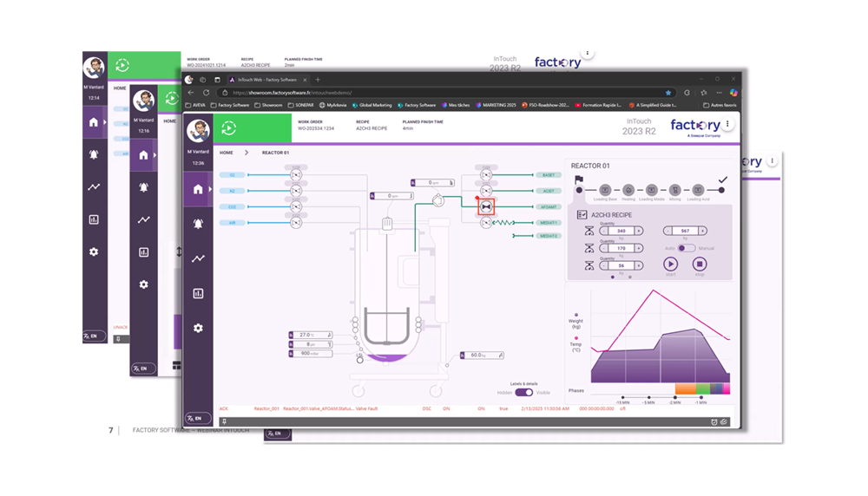Open alarms bell icon in front window sidebar
The width and height of the screenshot is (868, 496).
click(x=198, y=224)
